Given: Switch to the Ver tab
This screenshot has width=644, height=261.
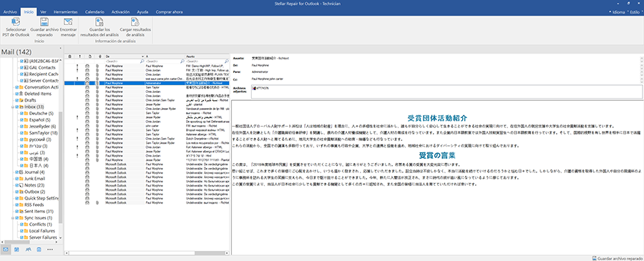Looking at the screenshot, I should [x=43, y=12].
